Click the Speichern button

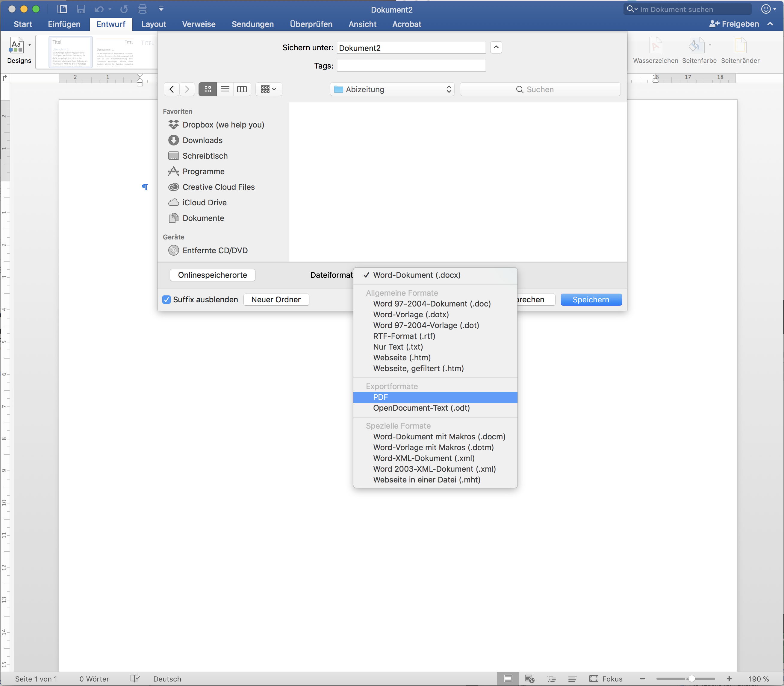tap(591, 300)
